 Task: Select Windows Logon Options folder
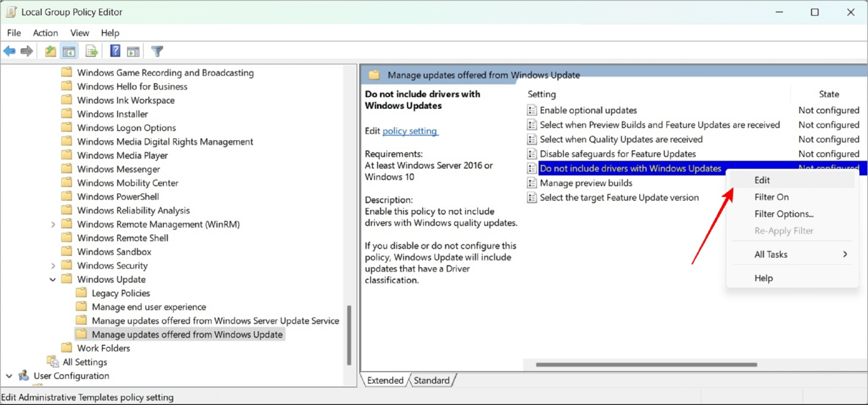(x=126, y=128)
